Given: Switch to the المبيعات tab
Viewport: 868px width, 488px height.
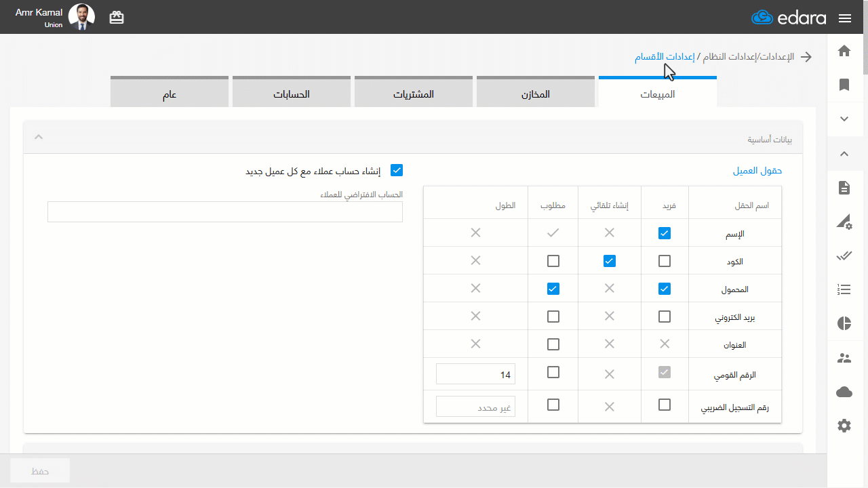Looking at the screenshot, I should tap(658, 92).
